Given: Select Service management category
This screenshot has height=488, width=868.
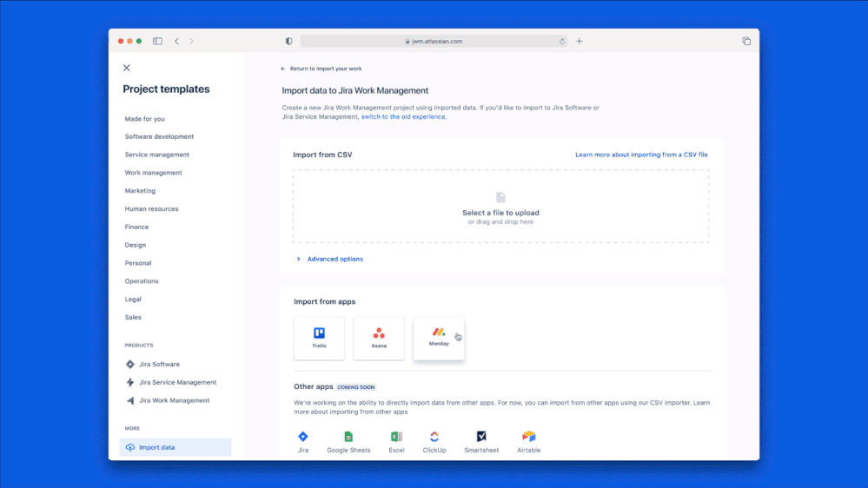Looking at the screenshot, I should coord(156,155).
